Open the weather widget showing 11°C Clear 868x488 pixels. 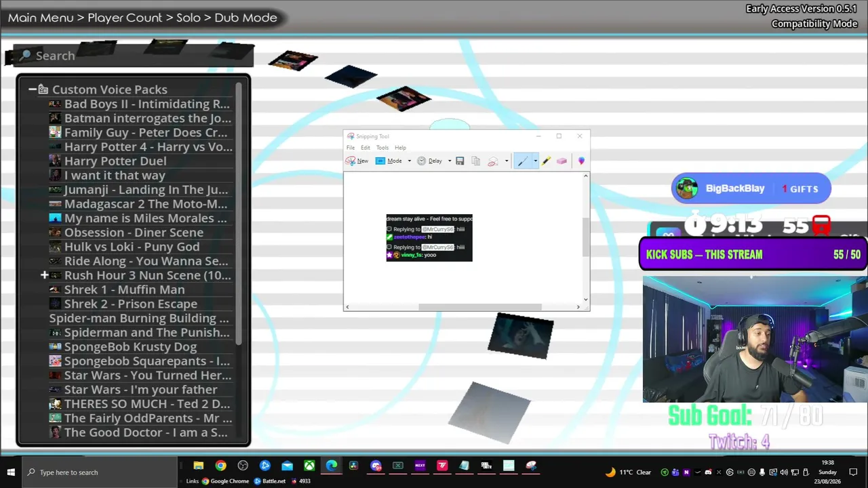628,472
